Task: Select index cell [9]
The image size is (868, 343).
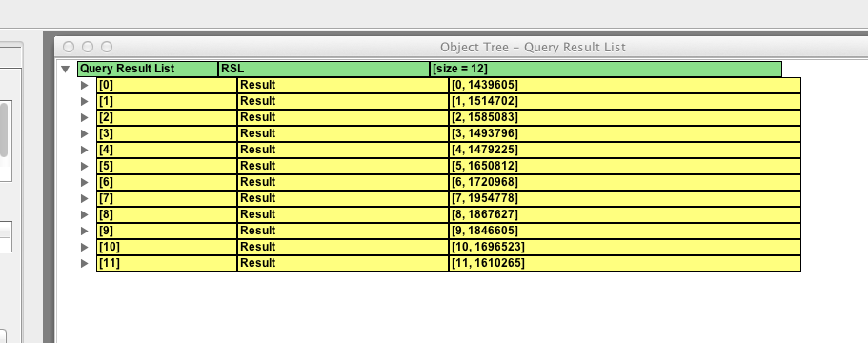Action: coord(167,231)
